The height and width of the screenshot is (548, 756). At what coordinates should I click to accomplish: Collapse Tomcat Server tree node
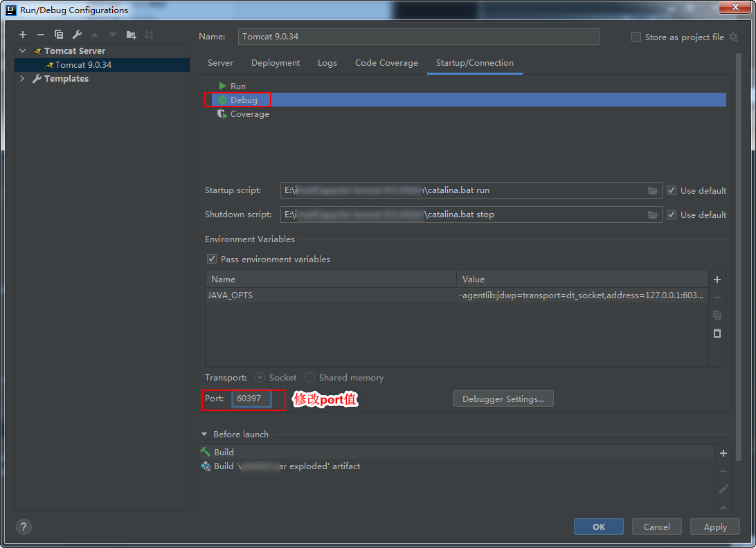point(22,51)
